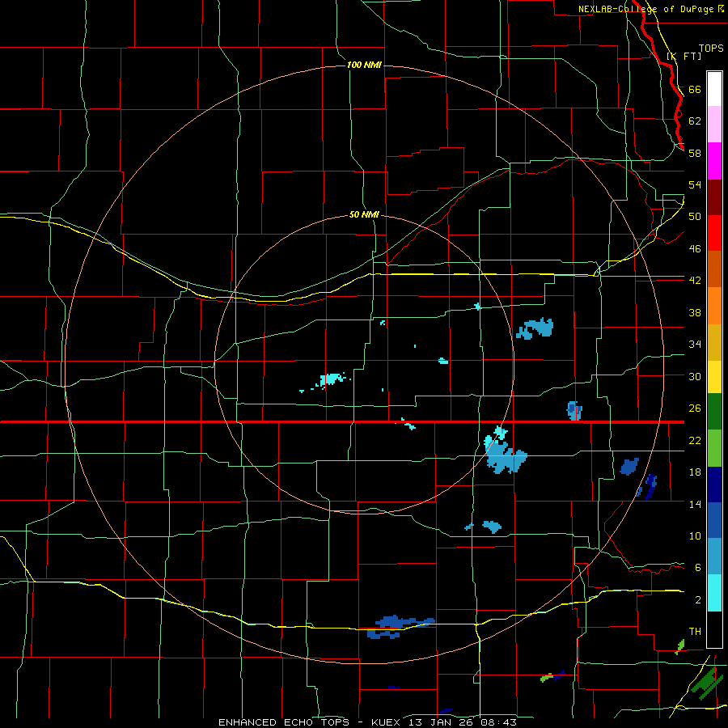Viewport: 728px width, 728px height.
Task: Select the dark green swatch between 30 and 26
Action: tap(714, 412)
